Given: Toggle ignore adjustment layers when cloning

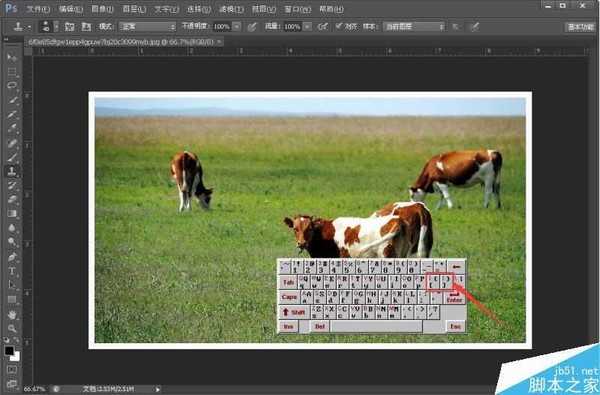Looking at the screenshot, I should pyautogui.click(x=456, y=26).
